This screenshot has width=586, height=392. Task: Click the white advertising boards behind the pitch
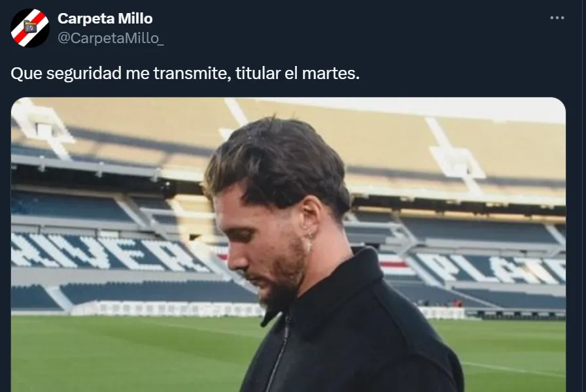pyautogui.click(x=168, y=309)
